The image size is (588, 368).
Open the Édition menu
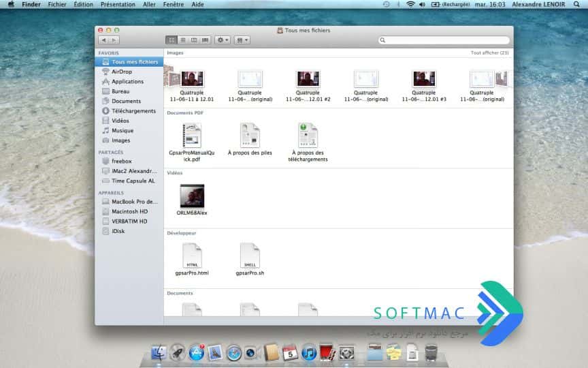(83, 5)
